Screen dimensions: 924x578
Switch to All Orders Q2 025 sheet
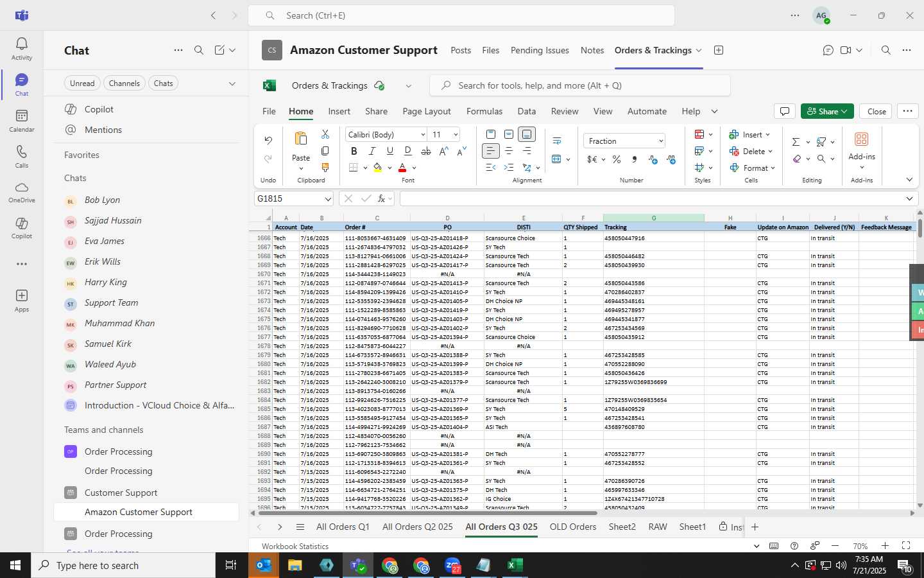coord(418,527)
